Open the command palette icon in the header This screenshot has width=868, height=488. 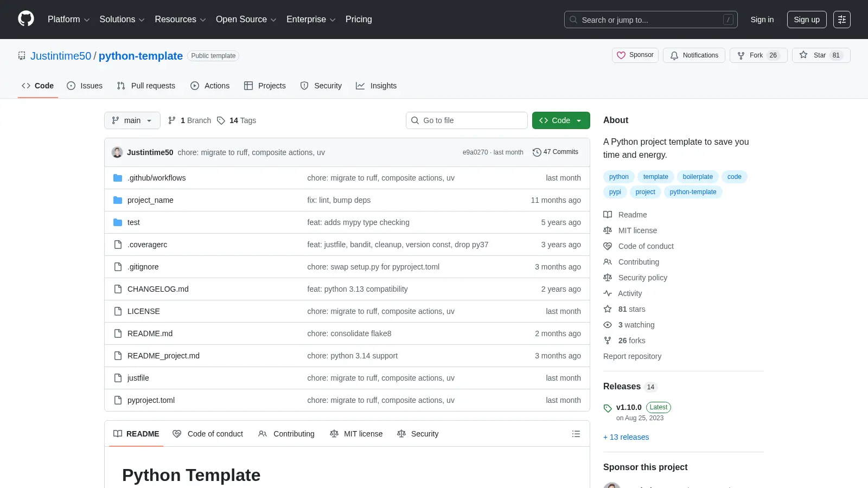842,20
